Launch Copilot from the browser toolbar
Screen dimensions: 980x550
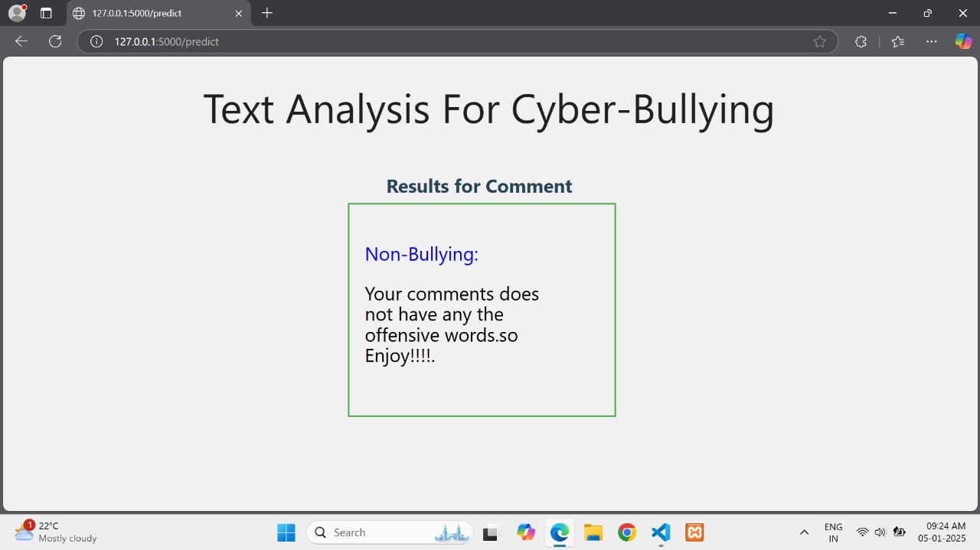click(963, 41)
